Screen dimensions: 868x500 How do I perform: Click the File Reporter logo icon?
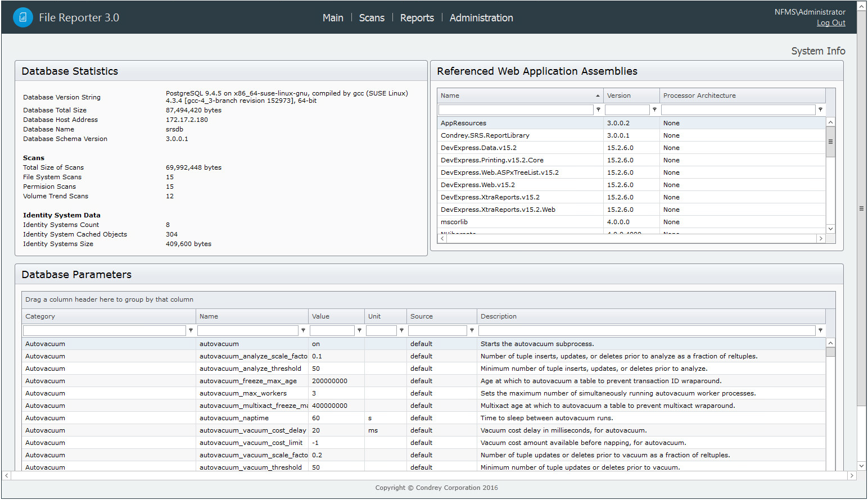(23, 17)
